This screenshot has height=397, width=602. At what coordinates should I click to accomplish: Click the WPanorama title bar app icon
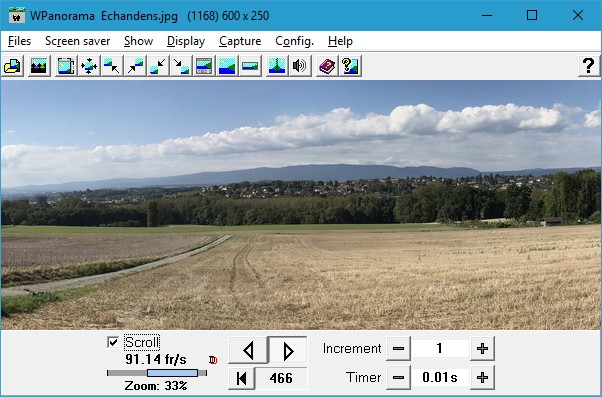[17, 15]
